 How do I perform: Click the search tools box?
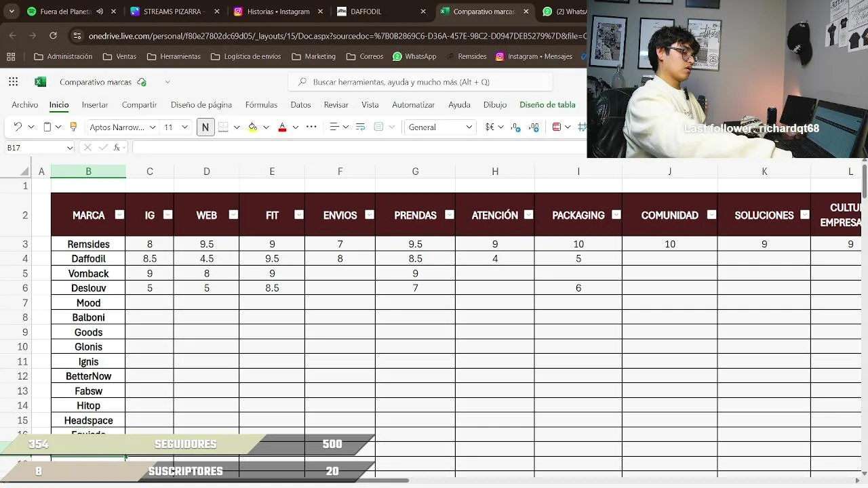pos(420,82)
